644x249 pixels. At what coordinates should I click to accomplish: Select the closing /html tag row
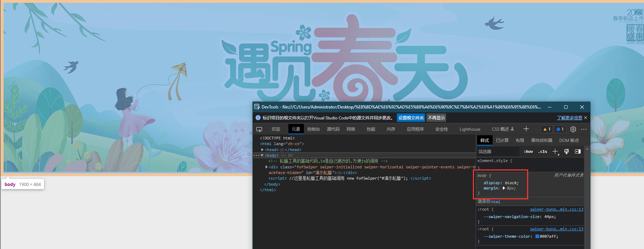point(268,190)
